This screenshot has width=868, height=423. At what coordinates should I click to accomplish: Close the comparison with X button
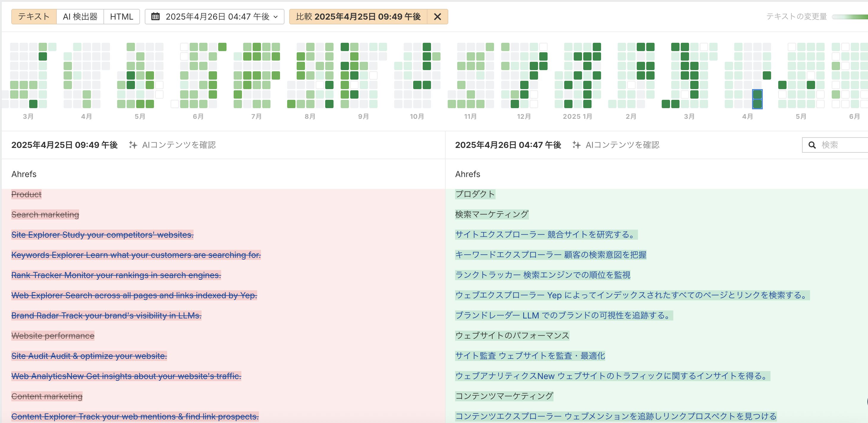tap(437, 17)
